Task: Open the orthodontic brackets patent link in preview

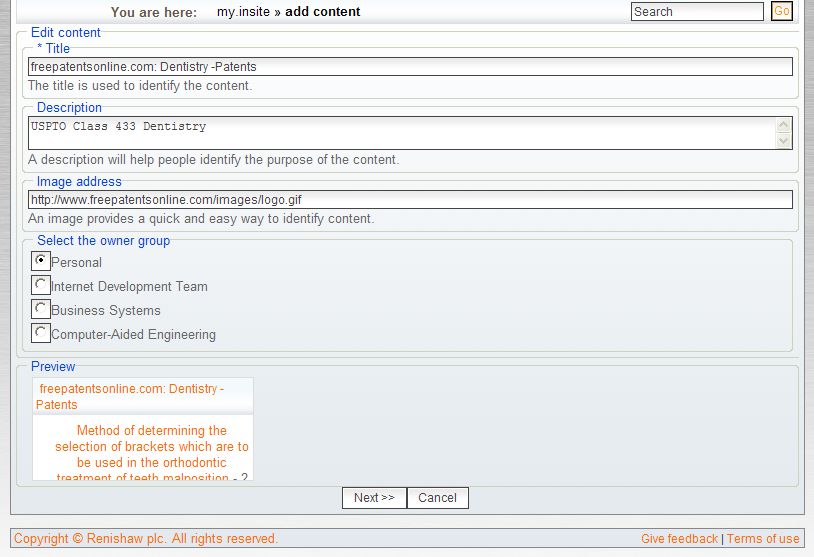Action: pyautogui.click(x=151, y=454)
